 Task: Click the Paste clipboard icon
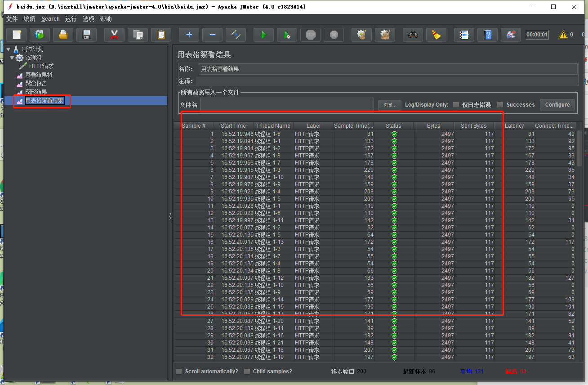click(x=161, y=35)
